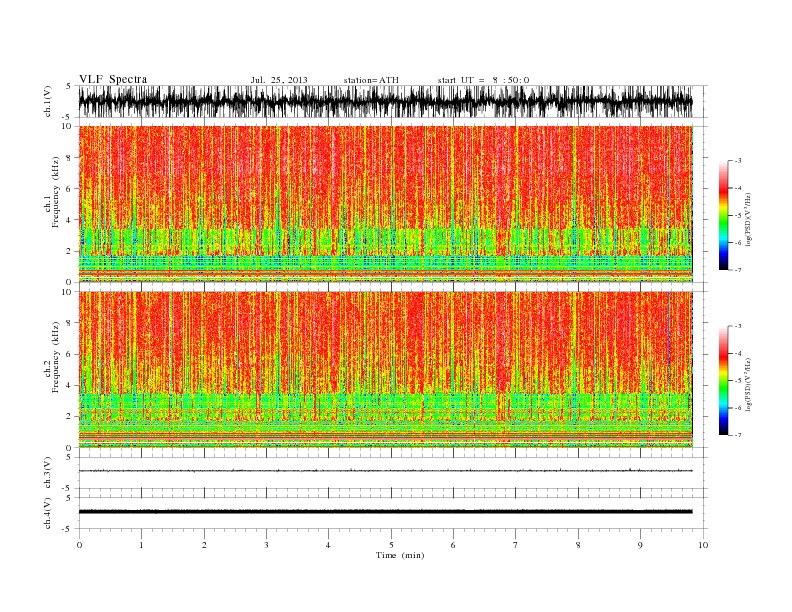Click the time axis tick label '1'
The width and height of the screenshot is (792, 612).
pos(141,545)
